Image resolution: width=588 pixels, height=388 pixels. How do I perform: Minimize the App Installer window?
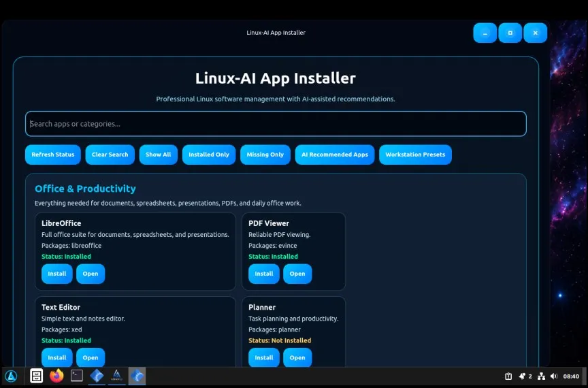click(485, 33)
